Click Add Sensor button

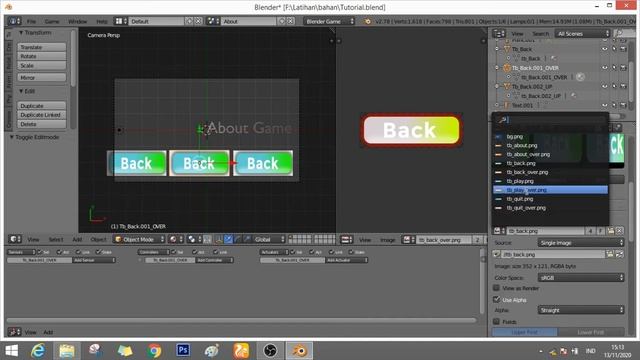(x=93, y=260)
